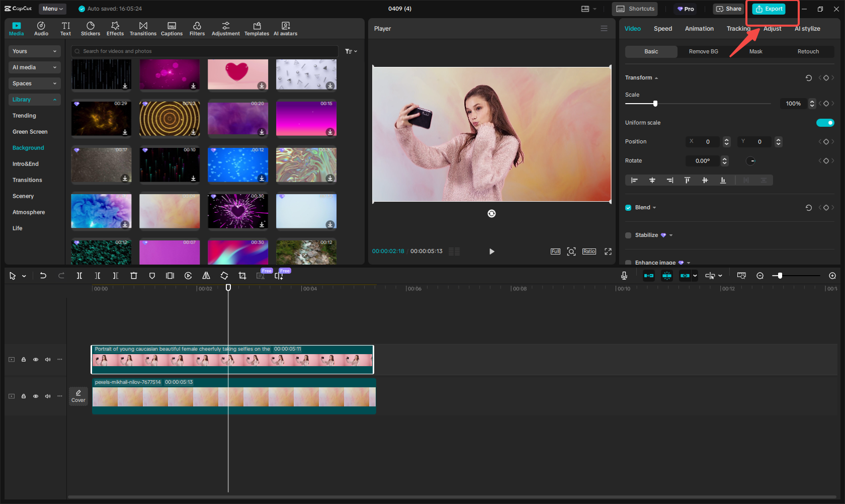Open the Menu dropdown in the title bar
845x504 pixels.
52,9
